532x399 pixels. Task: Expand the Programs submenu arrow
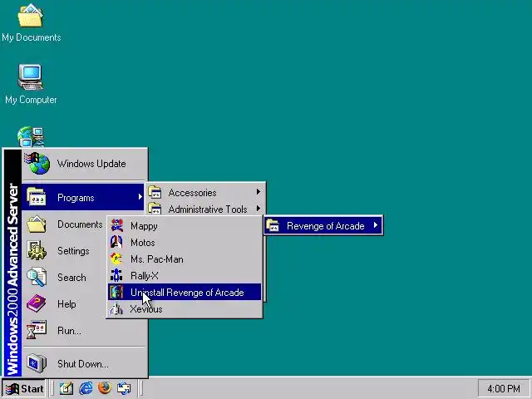(x=140, y=197)
